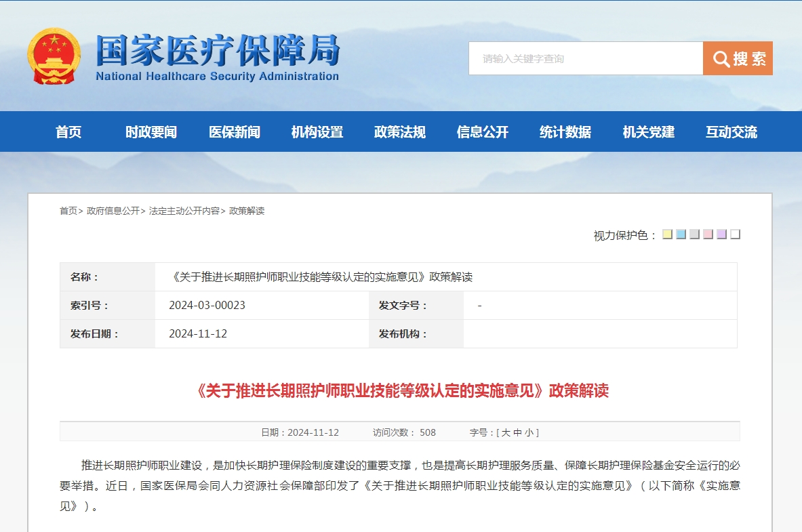The image size is (802, 532).
Task: Choose the light blue eye-protection color
Action: 681,234
